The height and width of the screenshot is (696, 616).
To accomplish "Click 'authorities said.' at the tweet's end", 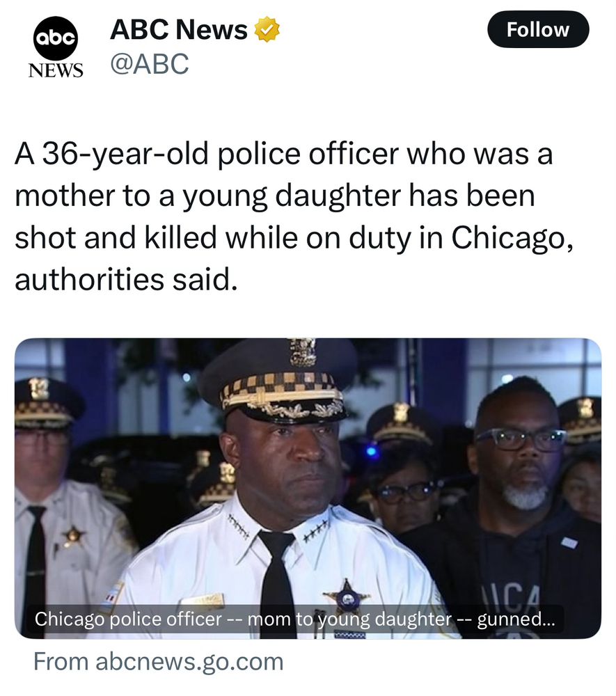I will (x=126, y=280).
